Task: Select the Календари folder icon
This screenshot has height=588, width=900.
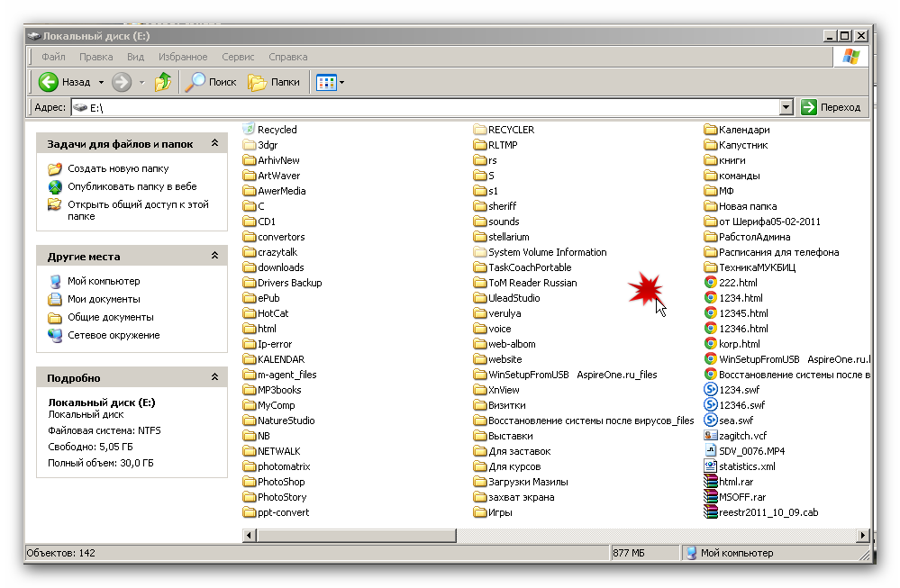Action: pos(711,130)
